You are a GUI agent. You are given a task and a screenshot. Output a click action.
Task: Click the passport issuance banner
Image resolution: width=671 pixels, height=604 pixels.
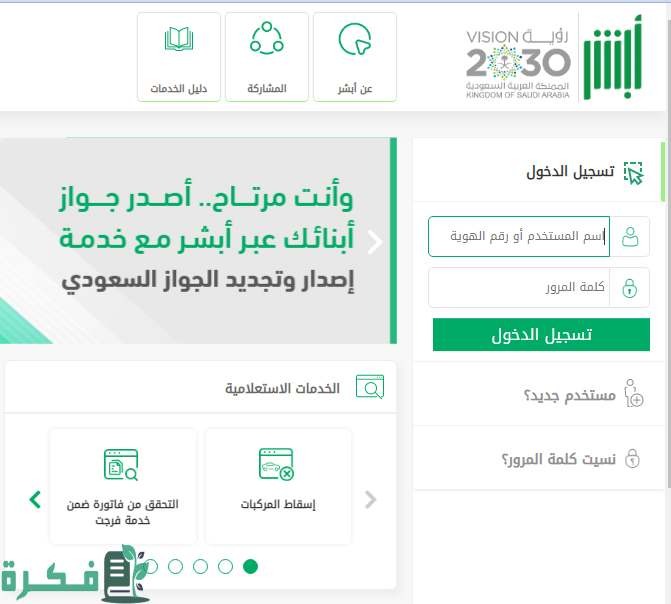[198, 241]
